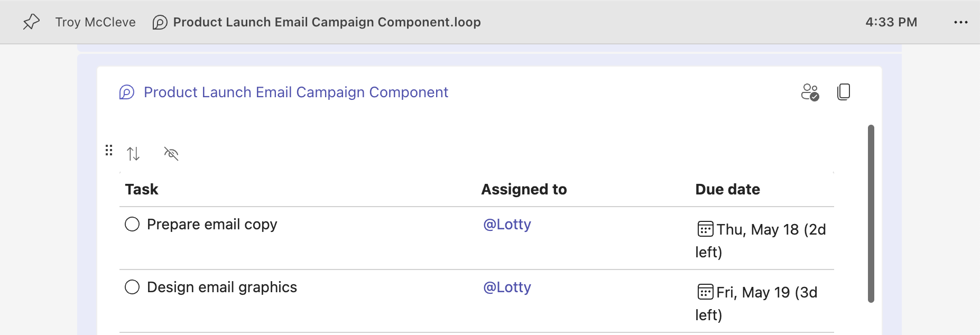The width and height of the screenshot is (980, 335).
Task: Copy the Loop component
Action: click(x=844, y=91)
